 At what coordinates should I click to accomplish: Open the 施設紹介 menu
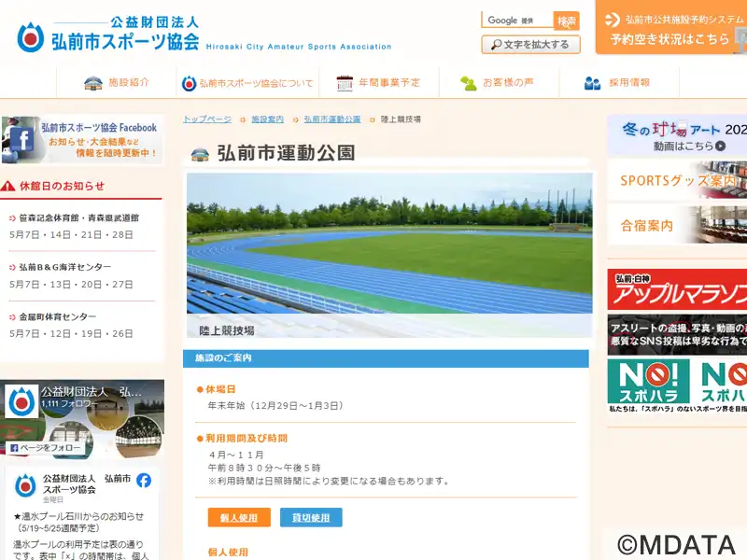coord(116,83)
